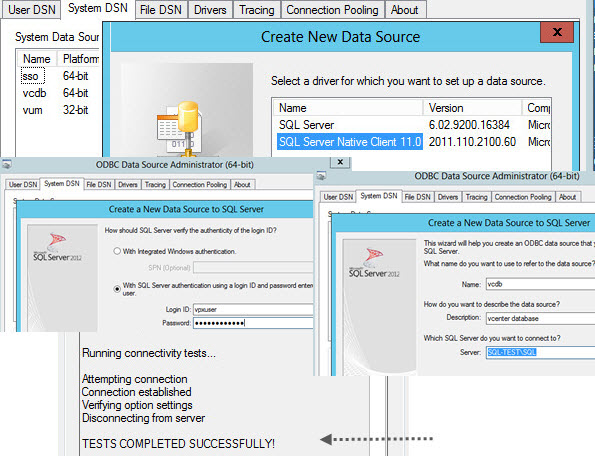Close the left ODBC Data Source Administrator window
The width and height of the screenshot is (595, 456).
340,162
